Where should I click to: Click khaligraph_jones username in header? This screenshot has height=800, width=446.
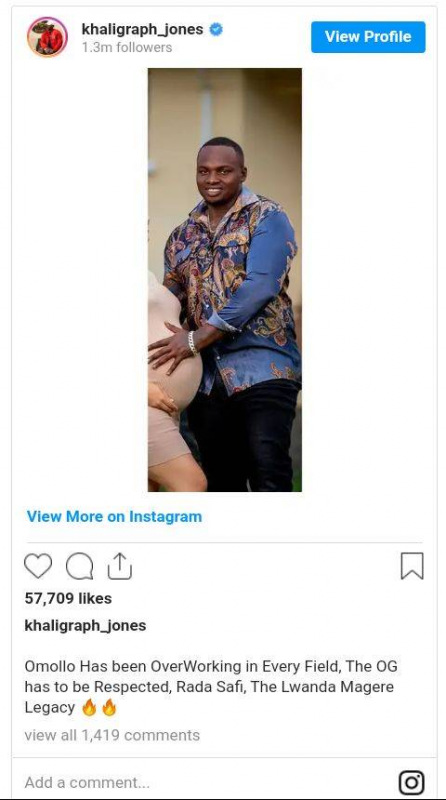click(x=142, y=30)
